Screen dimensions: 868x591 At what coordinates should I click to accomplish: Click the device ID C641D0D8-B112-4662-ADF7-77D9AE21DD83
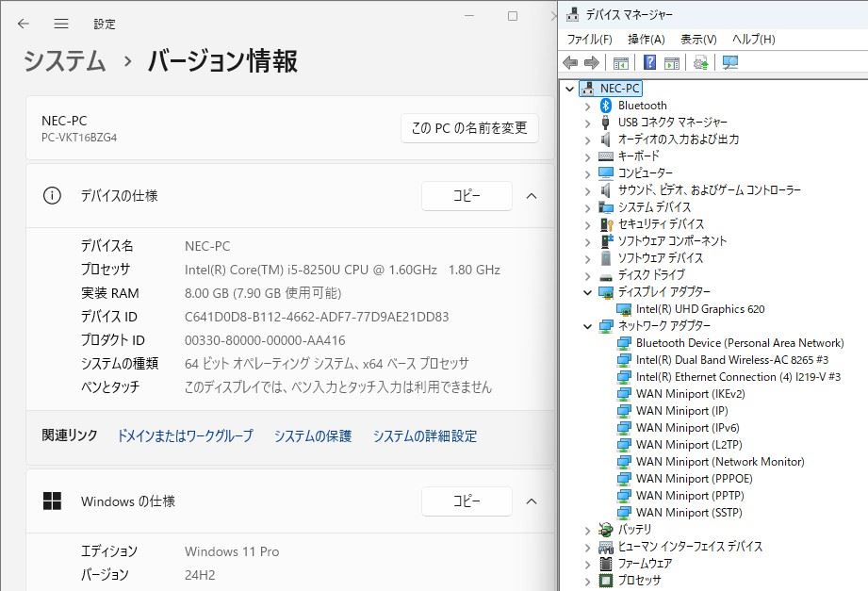tap(317, 317)
